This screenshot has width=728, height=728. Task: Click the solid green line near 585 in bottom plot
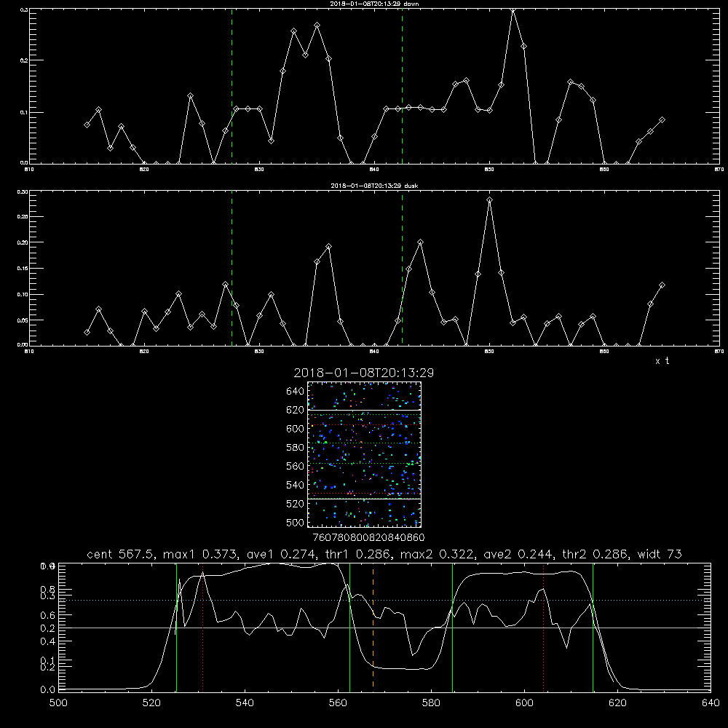(x=452, y=627)
